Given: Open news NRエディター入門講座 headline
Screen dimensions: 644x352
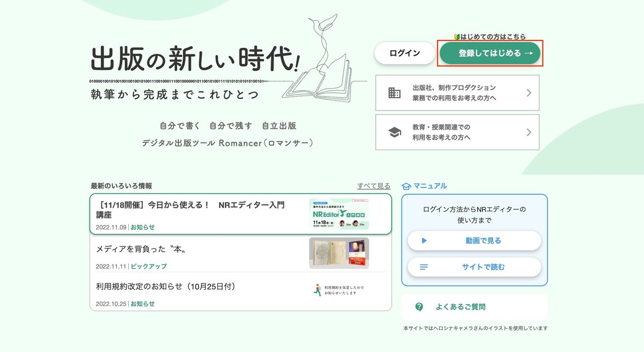Looking at the screenshot, I should [191, 209].
